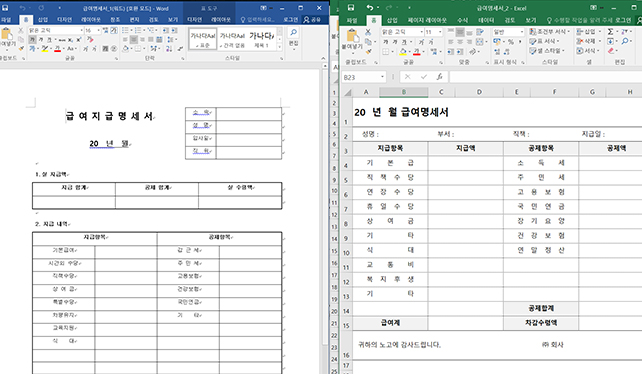Open the Excel Name Box B23 dropdown

(382, 77)
